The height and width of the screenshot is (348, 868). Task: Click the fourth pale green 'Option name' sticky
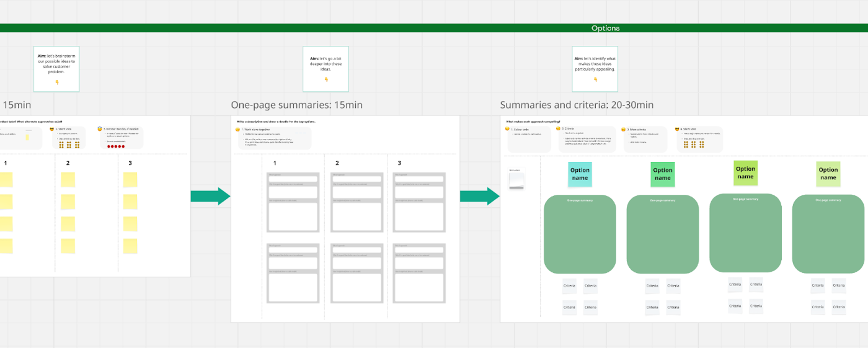(x=828, y=174)
